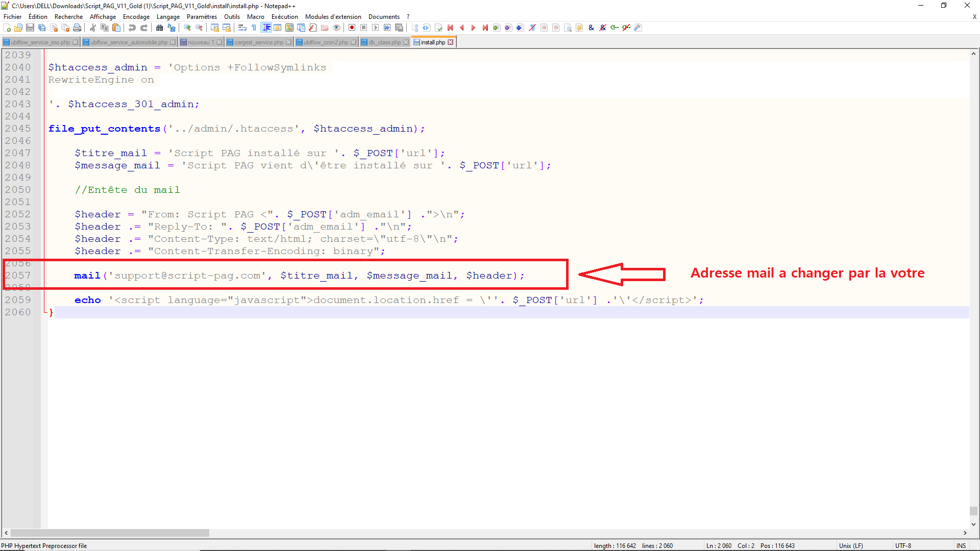Switch to the db_class.php tab
Viewport: 980px width, 551px height.
pyautogui.click(x=384, y=42)
